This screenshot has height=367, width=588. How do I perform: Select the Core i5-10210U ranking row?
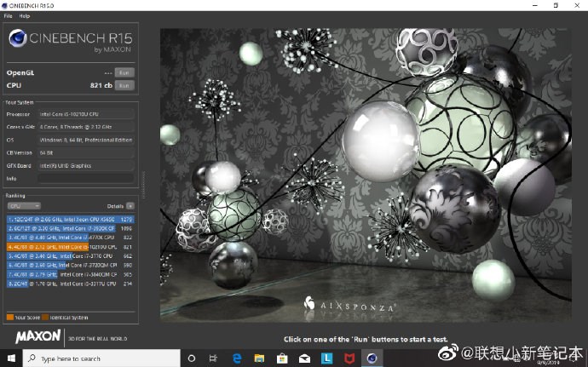point(68,245)
